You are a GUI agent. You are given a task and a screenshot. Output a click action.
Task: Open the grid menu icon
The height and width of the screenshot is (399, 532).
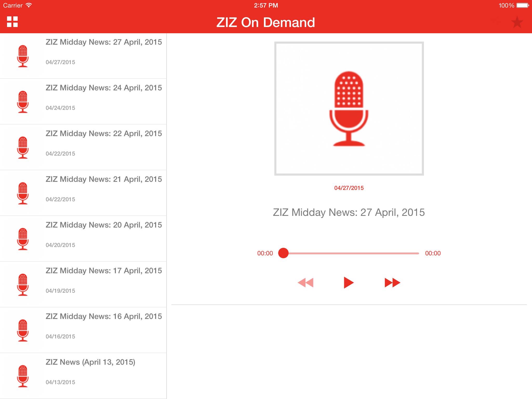click(12, 22)
